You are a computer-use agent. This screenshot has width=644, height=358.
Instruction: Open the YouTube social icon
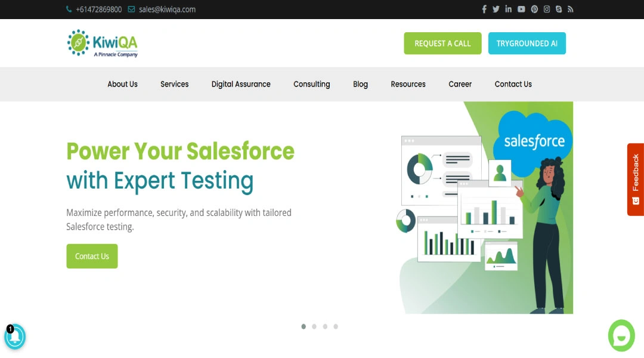click(521, 9)
